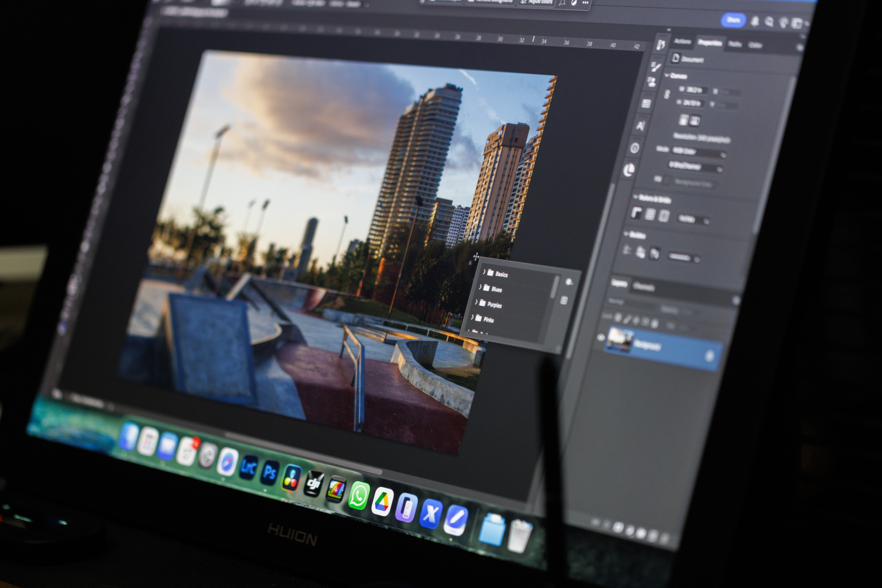882x588 pixels.
Task: Switch to the Actions tab
Action: [x=683, y=41]
